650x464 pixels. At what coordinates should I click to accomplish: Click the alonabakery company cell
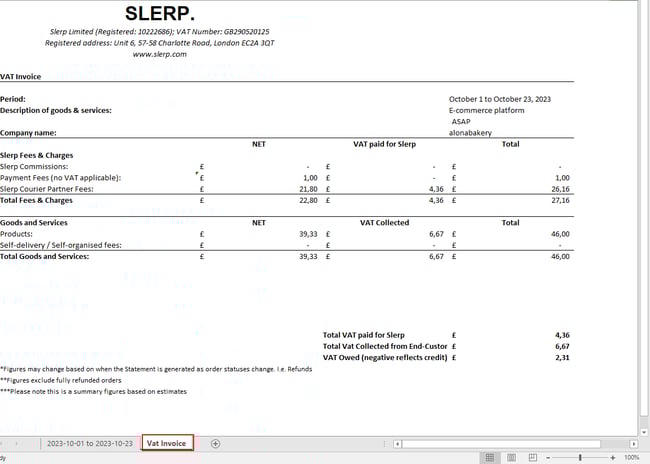[x=470, y=133]
